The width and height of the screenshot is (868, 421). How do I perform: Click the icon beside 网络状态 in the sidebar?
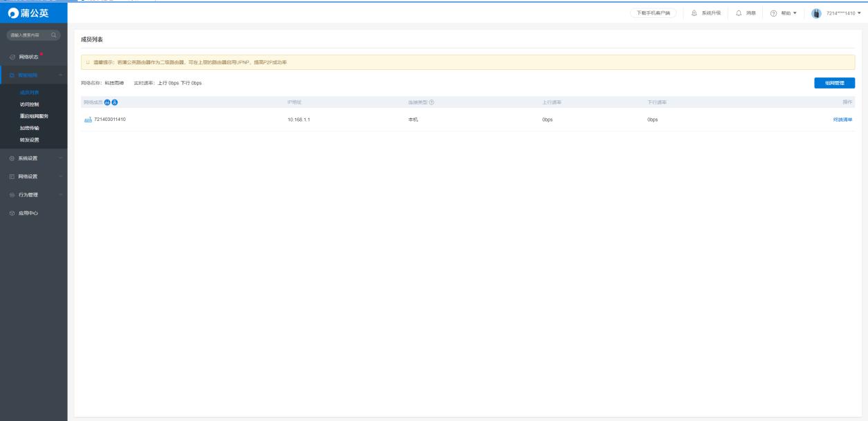click(x=12, y=57)
